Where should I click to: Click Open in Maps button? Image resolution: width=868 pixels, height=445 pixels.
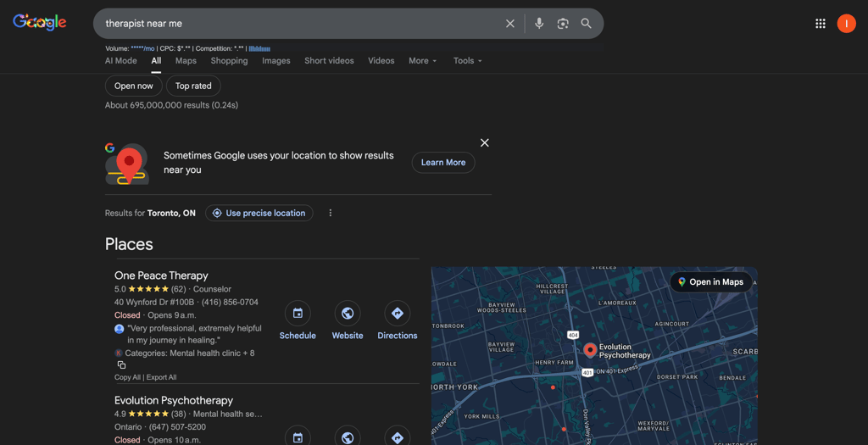click(x=711, y=282)
